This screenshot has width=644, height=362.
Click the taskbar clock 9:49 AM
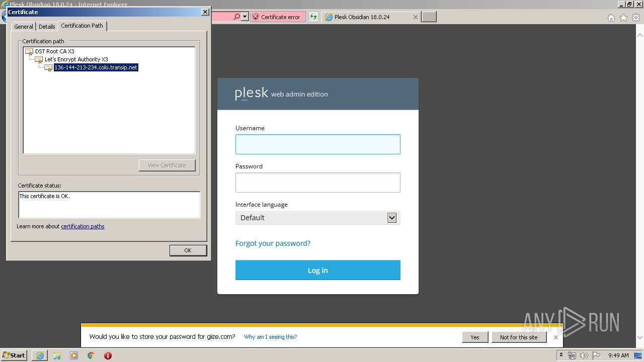(618, 355)
